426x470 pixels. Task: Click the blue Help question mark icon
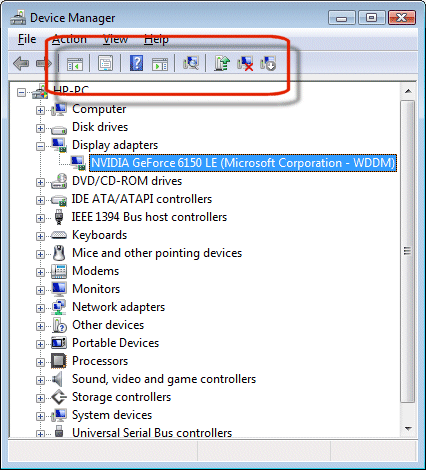point(136,63)
